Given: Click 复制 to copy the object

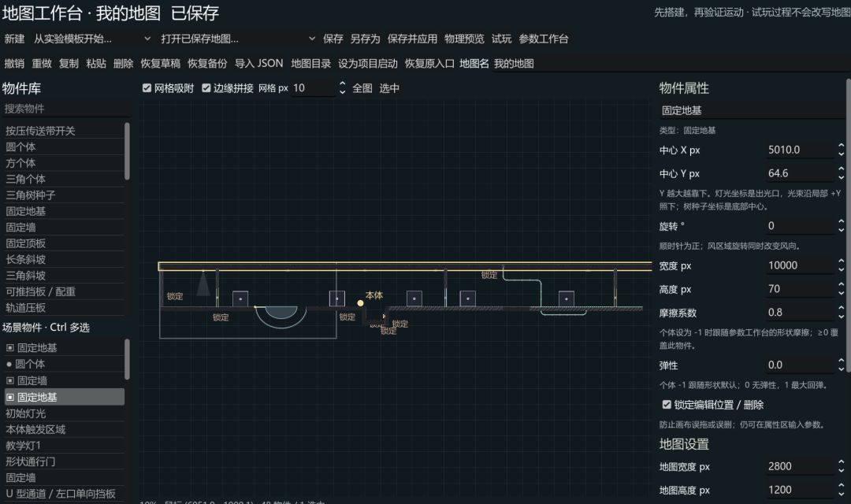Looking at the screenshot, I should (69, 64).
